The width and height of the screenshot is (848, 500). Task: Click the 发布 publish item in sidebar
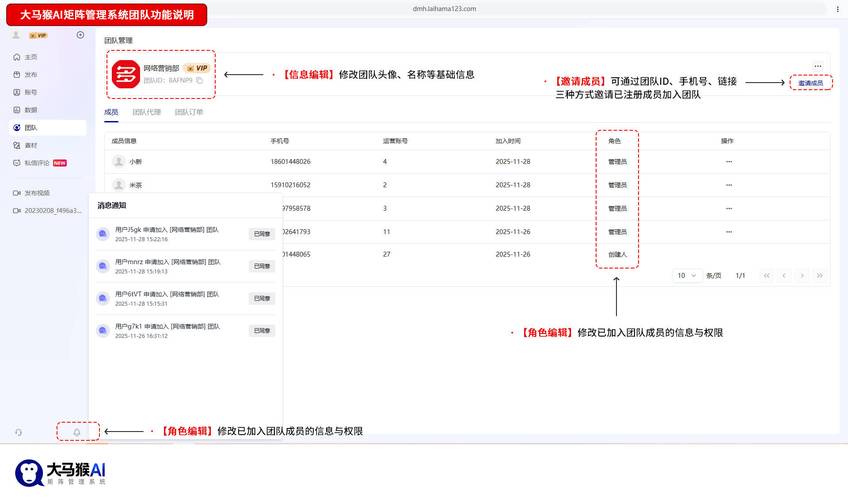[30, 75]
